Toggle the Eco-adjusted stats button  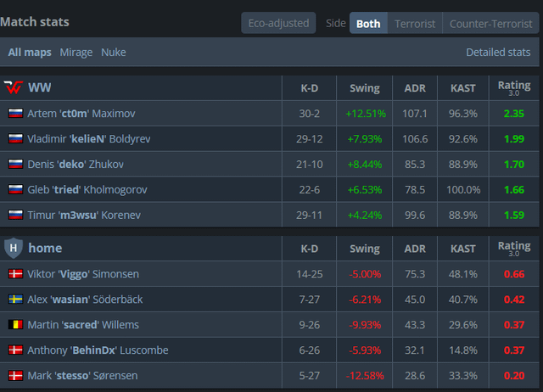278,23
